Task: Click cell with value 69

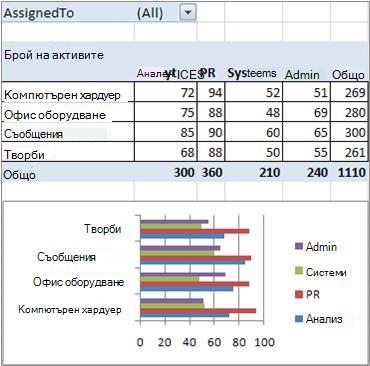Action: coord(306,112)
